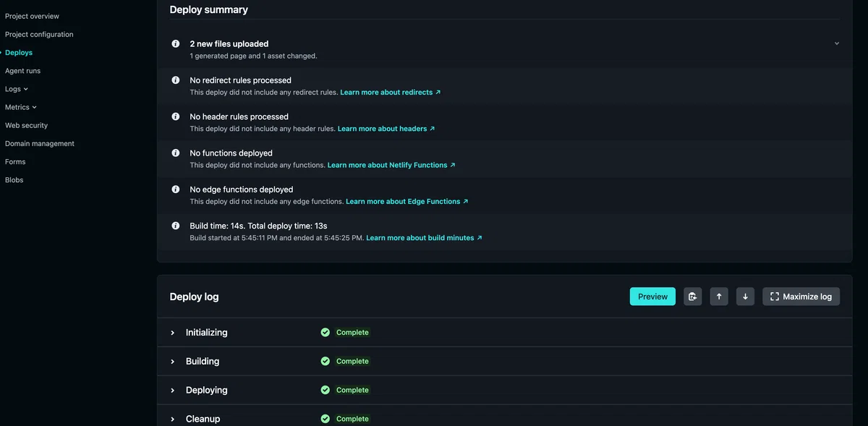Screen dimensions: 868x426
Task: Click info icon next to No redirect rules processed
Action: 176,80
